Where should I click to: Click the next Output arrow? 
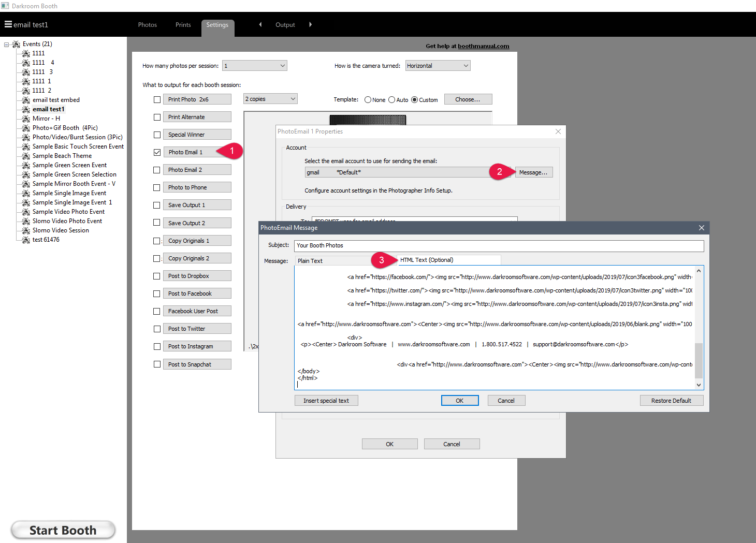pyautogui.click(x=310, y=24)
